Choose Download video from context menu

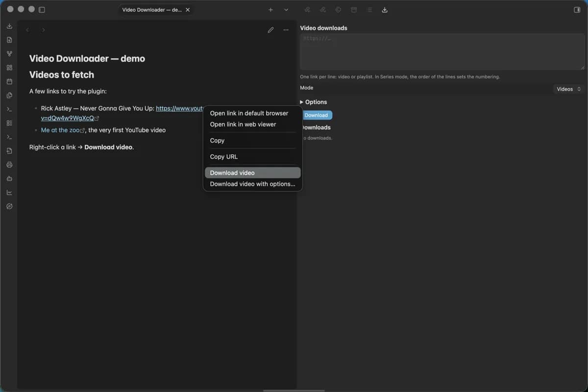pyautogui.click(x=253, y=173)
